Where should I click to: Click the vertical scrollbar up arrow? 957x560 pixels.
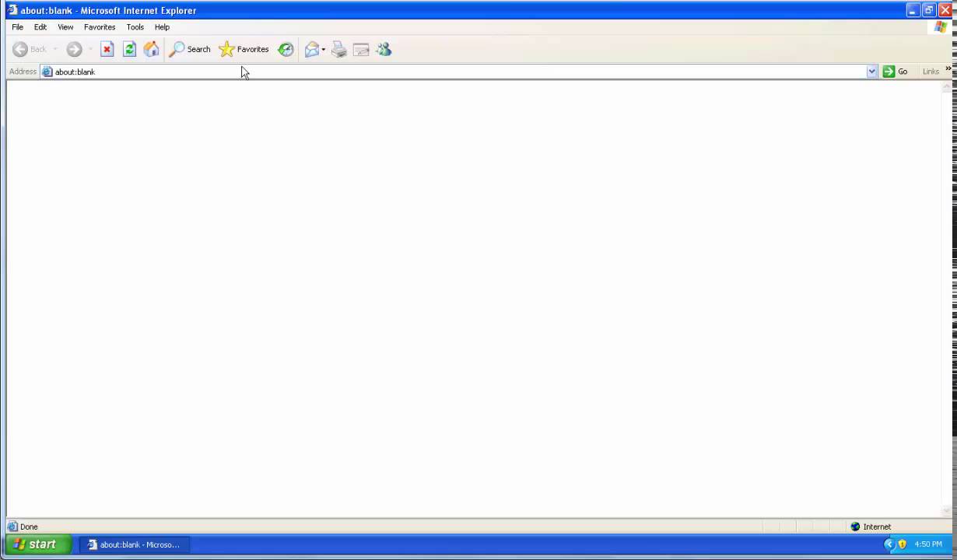click(x=947, y=87)
